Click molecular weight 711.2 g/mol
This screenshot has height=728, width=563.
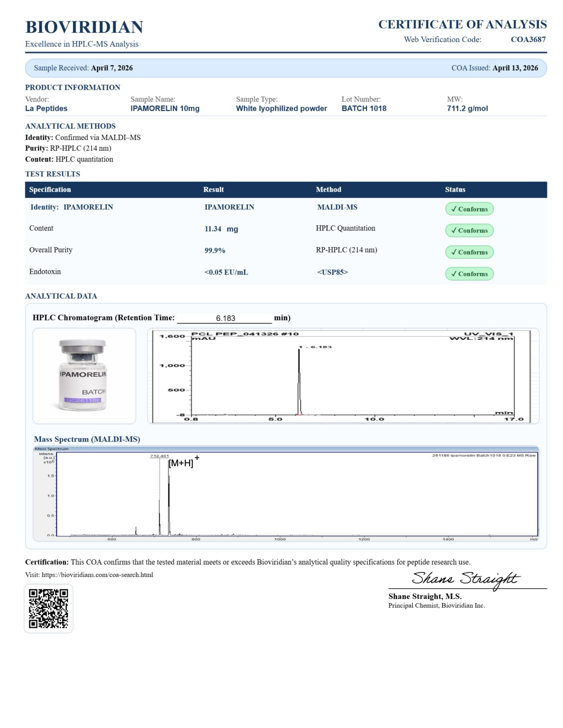(467, 108)
